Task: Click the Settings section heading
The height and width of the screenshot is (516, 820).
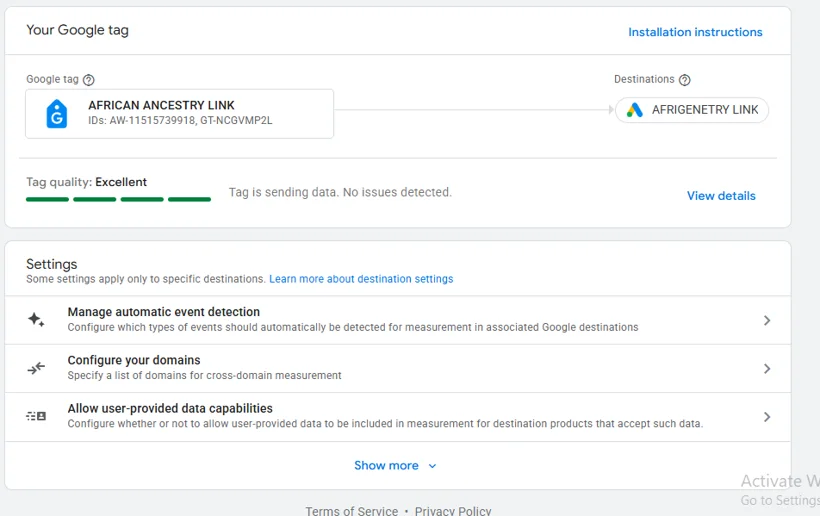Action: pos(51,264)
